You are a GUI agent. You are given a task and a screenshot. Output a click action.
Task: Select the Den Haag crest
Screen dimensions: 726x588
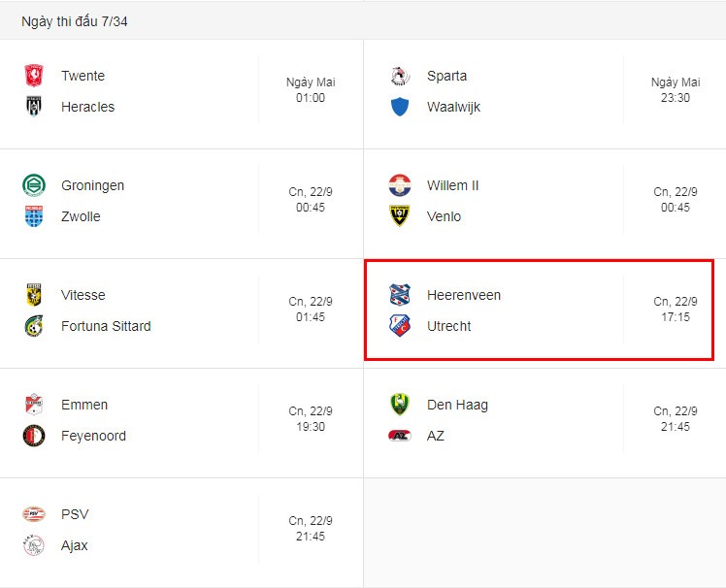[x=400, y=405]
